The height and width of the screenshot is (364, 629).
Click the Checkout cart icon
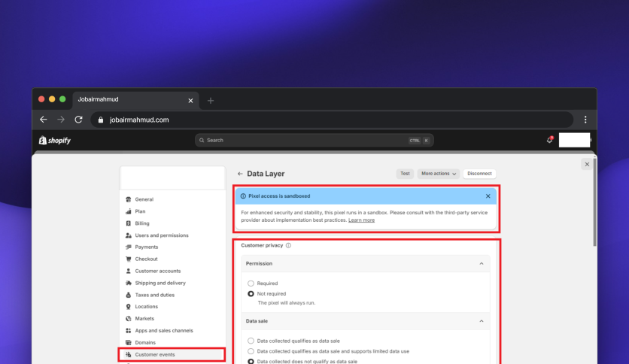tap(129, 259)
